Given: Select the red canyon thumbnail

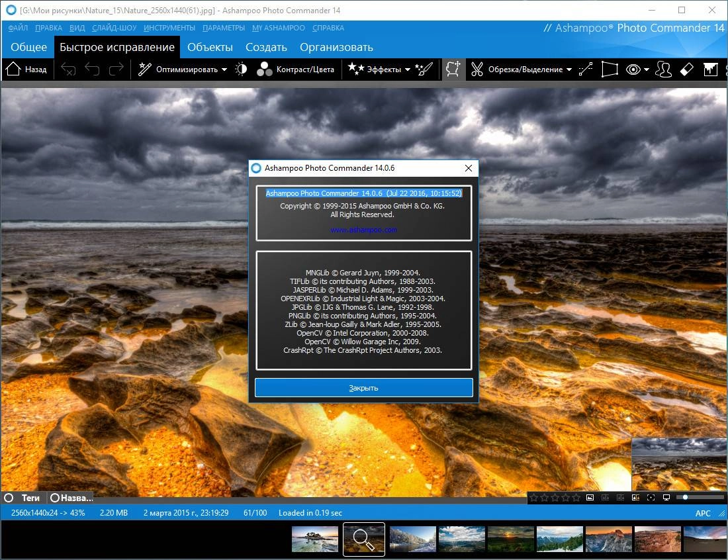Looking at the screenshot, I should point(657,539).
